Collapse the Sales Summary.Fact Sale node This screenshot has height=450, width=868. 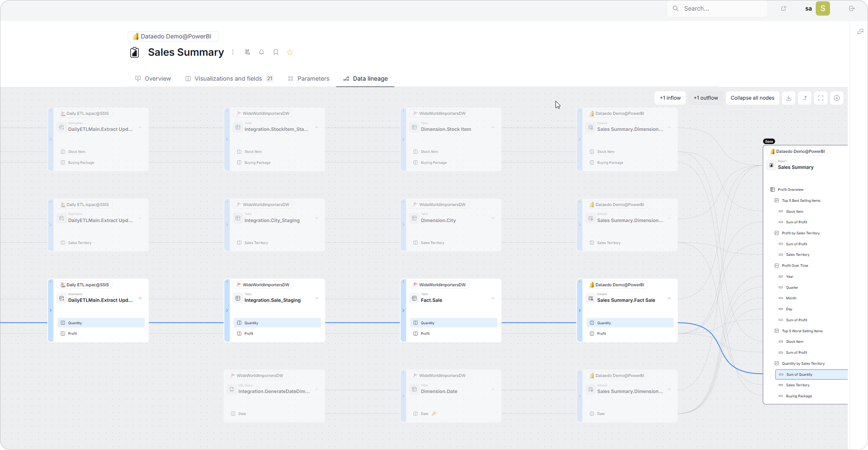669,298
